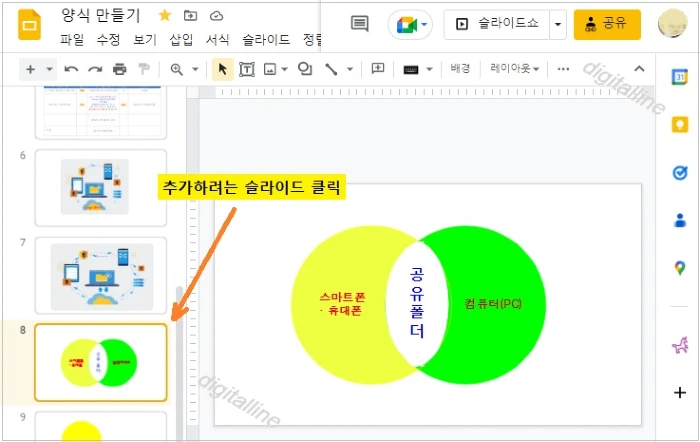Select the 스마트폰 휴대폰 text
This screenshot has height=442, width=700.
[342, 304]
